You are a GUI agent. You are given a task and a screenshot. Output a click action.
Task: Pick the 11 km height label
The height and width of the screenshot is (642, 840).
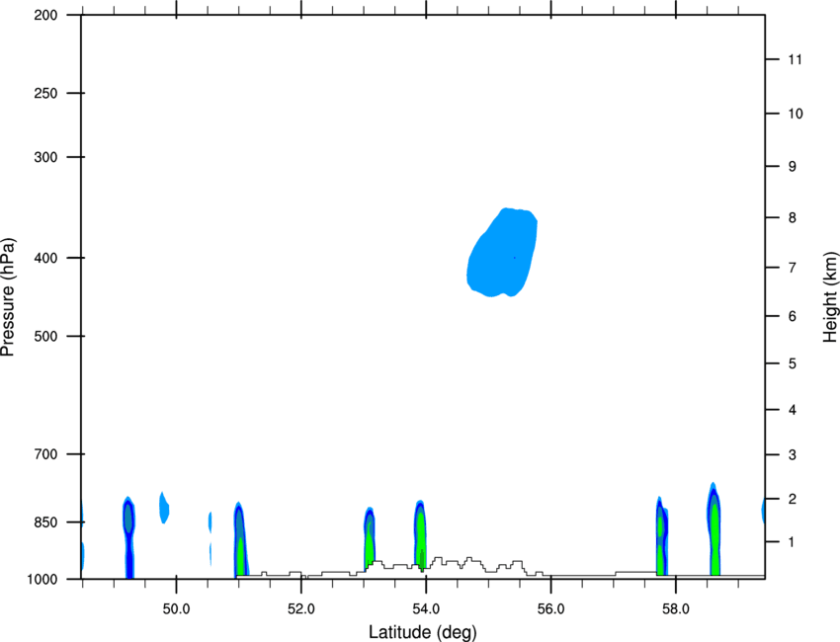[795, 59]
